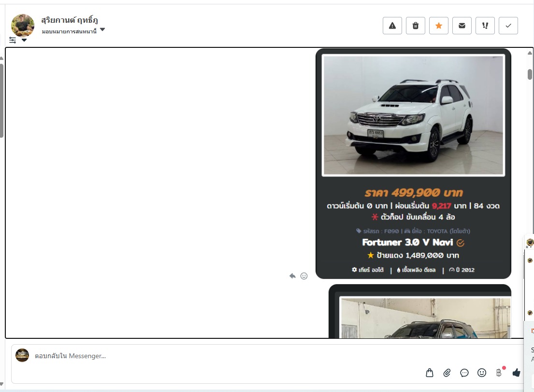Image resolution: width=534 pixels, height=392 pixels.
Task: Click the warning triangle (report spam) icon
Action: (392, 26)
